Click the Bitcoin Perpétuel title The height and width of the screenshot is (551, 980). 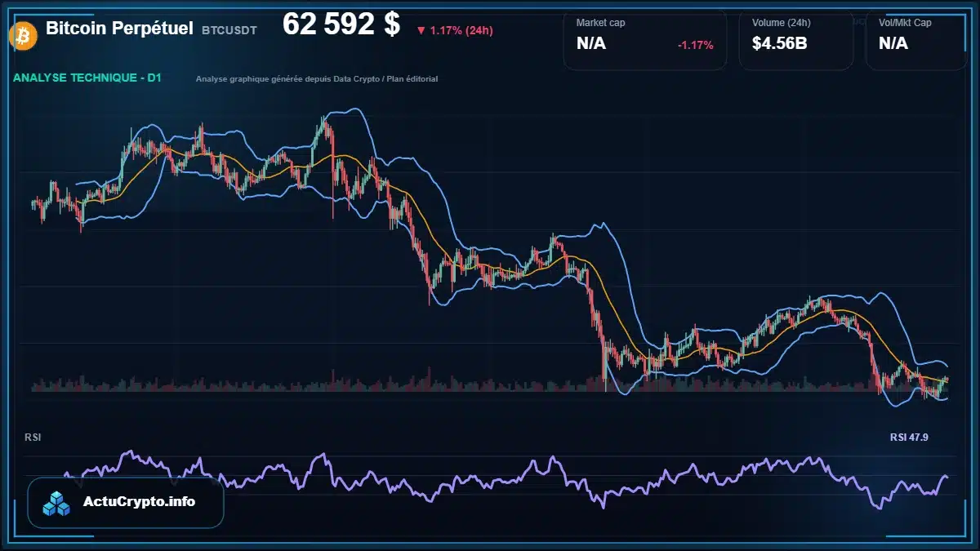[119, 29]
